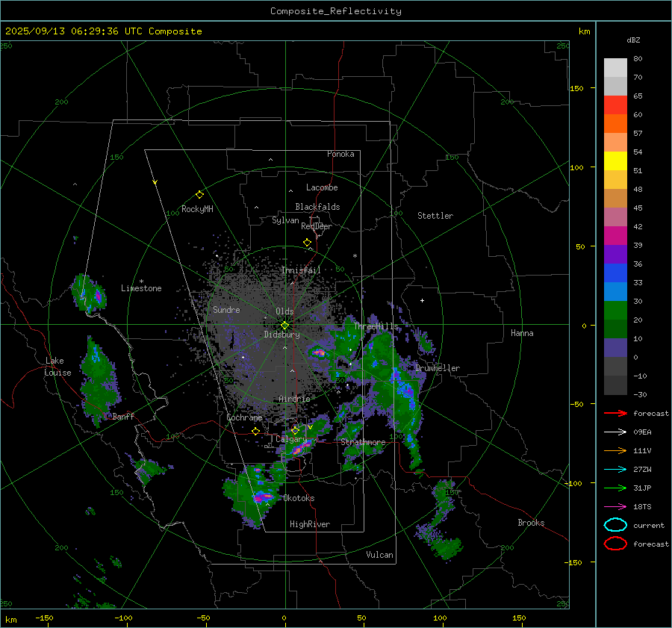Click the magenta 18TS arrow legend icon

pos(615,507)
